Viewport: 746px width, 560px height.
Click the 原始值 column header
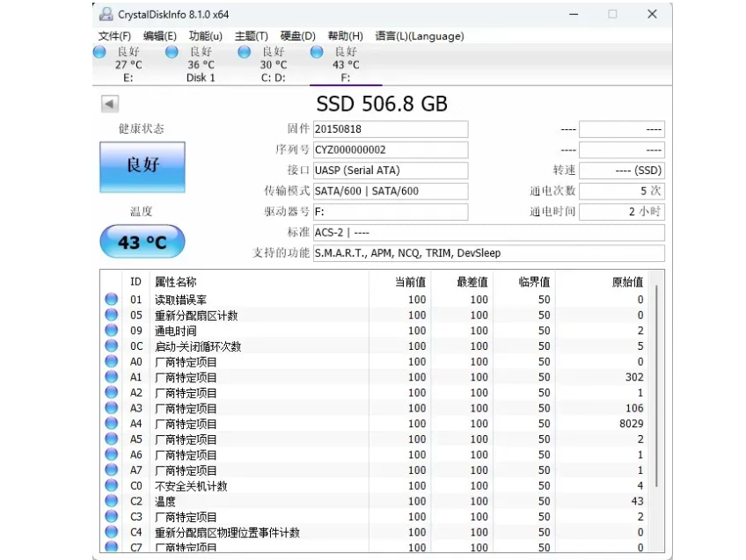602,282
